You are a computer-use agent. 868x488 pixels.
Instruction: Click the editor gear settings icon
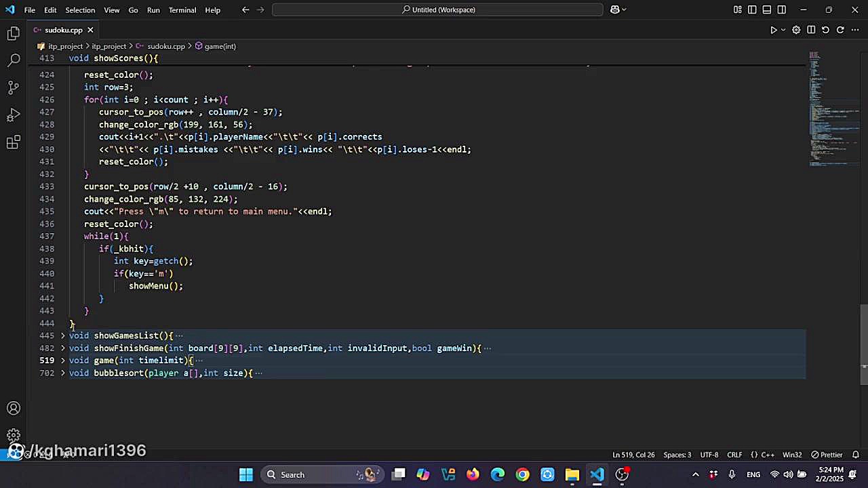click(x=796, y=30)
